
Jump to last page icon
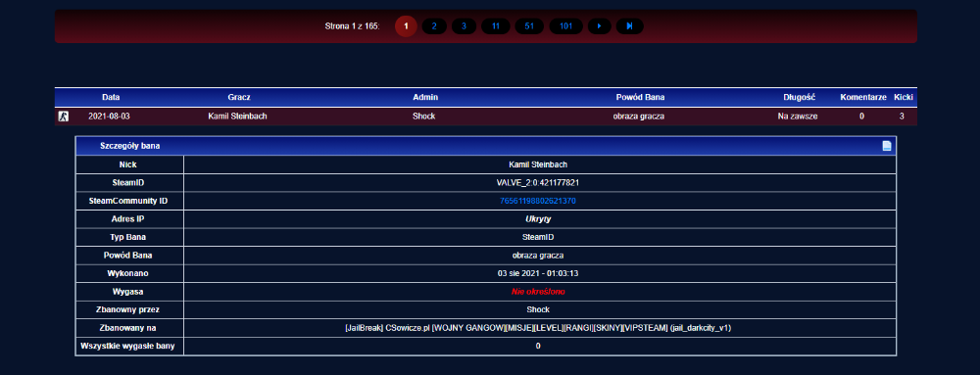[x=629, y=26]
